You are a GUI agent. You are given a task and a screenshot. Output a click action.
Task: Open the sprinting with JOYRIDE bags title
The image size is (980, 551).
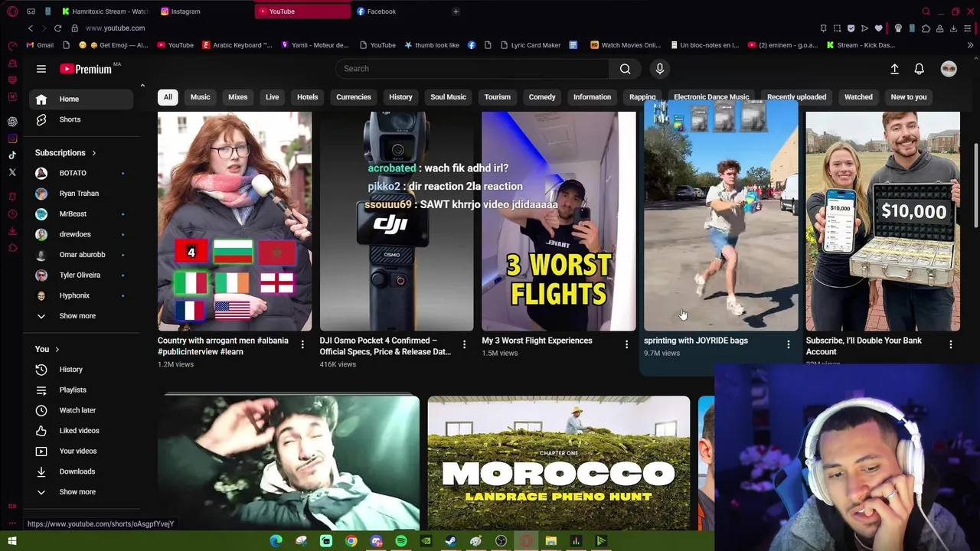tap(696, 341)
